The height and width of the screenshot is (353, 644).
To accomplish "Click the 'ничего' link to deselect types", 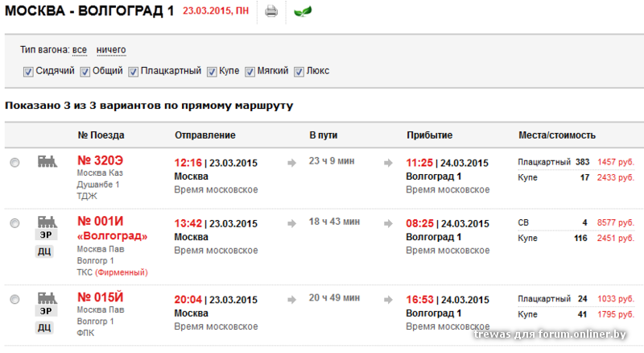I will 111,50.
